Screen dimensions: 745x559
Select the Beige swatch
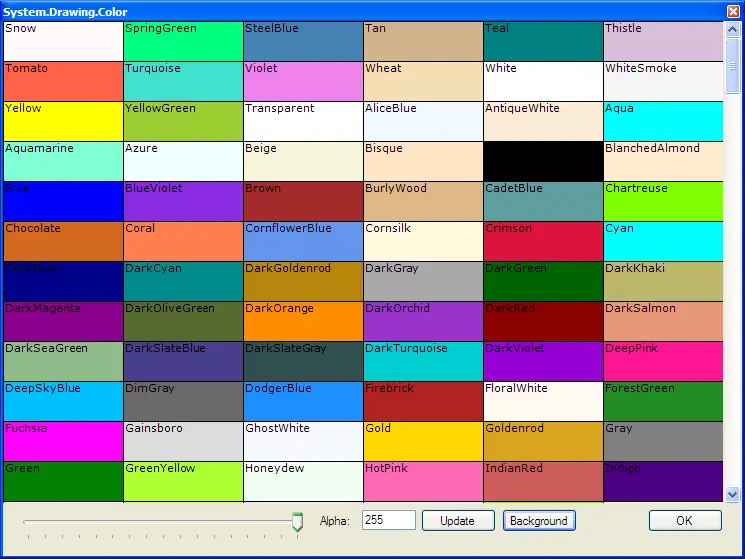coord(303,161)
